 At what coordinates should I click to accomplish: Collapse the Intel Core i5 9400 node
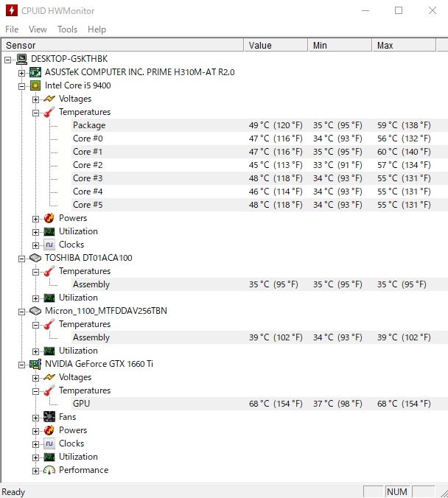pyautogui.click(x=21, y=86)
